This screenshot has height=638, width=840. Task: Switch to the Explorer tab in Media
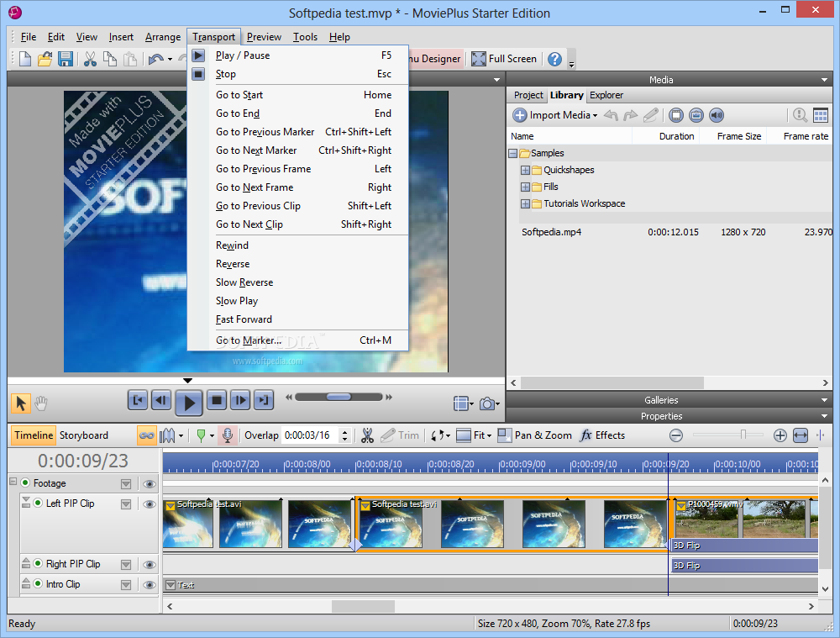point(606,95)
